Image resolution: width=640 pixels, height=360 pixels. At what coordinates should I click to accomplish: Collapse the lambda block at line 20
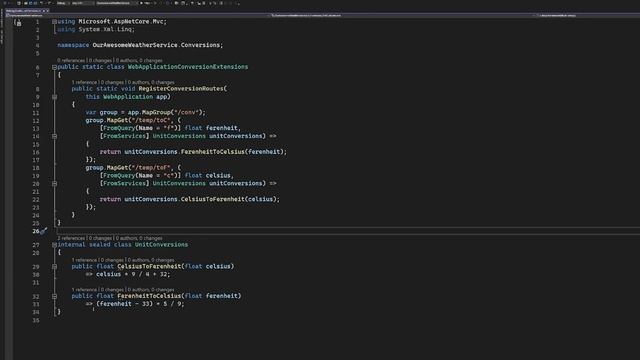point(54,184)
